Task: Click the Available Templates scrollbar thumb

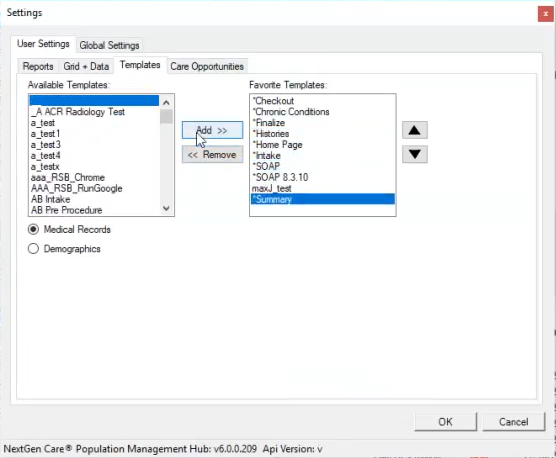Action: [166, 117]
